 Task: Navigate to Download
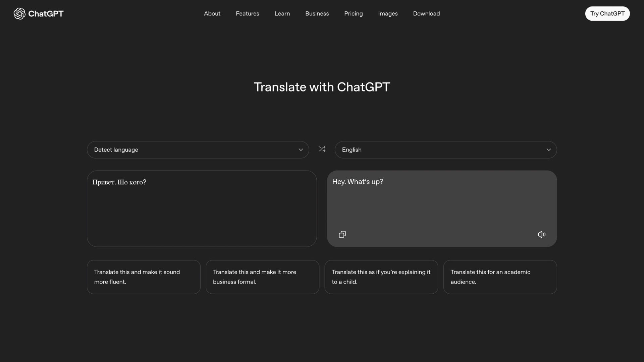426,13
